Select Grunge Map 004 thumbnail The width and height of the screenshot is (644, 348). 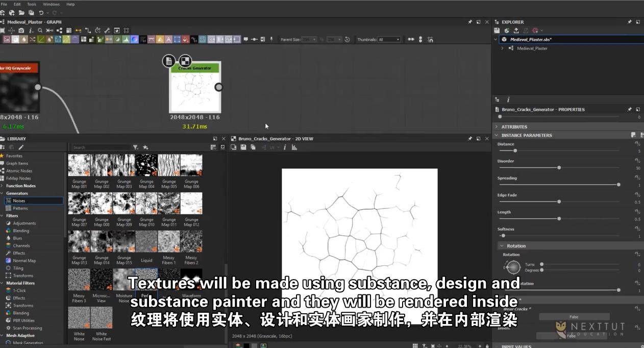pos(146,165)
